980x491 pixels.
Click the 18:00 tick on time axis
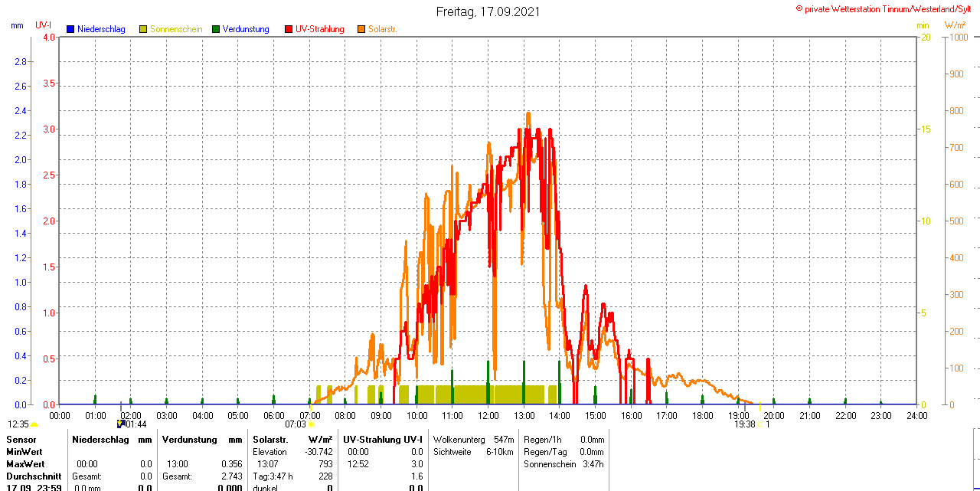[x=702, y=415]
